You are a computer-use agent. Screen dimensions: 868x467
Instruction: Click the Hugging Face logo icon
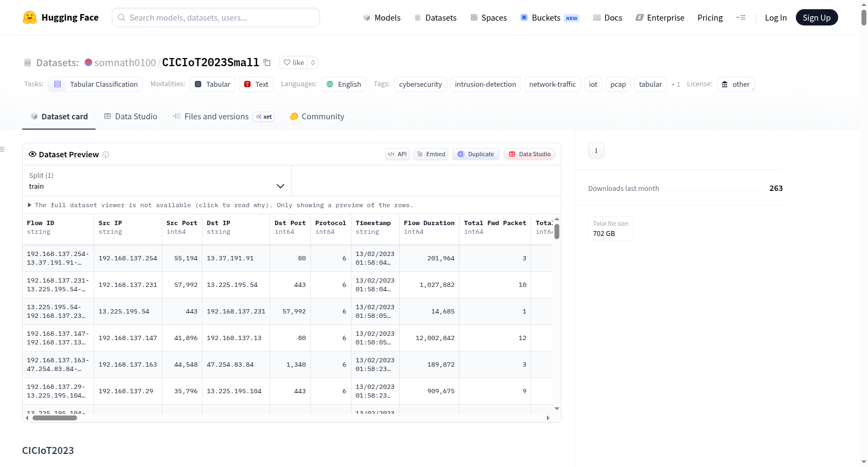(x=30, y=17)
